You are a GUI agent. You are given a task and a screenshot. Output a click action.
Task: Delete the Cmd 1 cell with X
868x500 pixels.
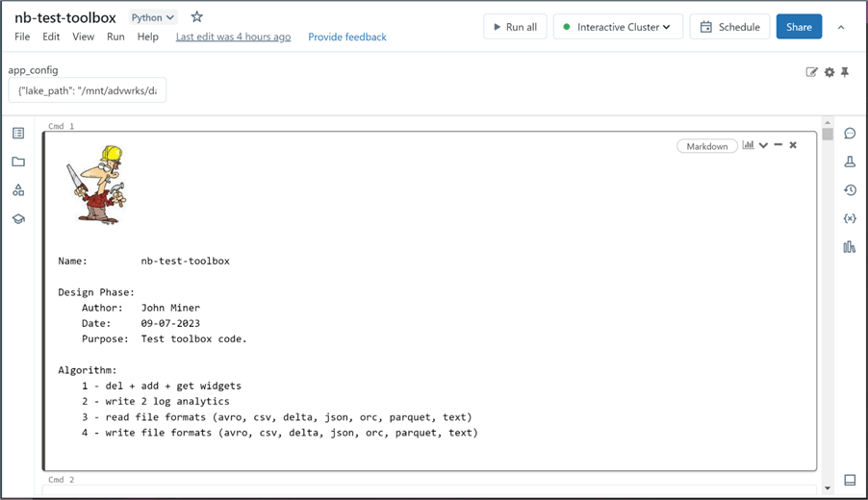point(793,145)
